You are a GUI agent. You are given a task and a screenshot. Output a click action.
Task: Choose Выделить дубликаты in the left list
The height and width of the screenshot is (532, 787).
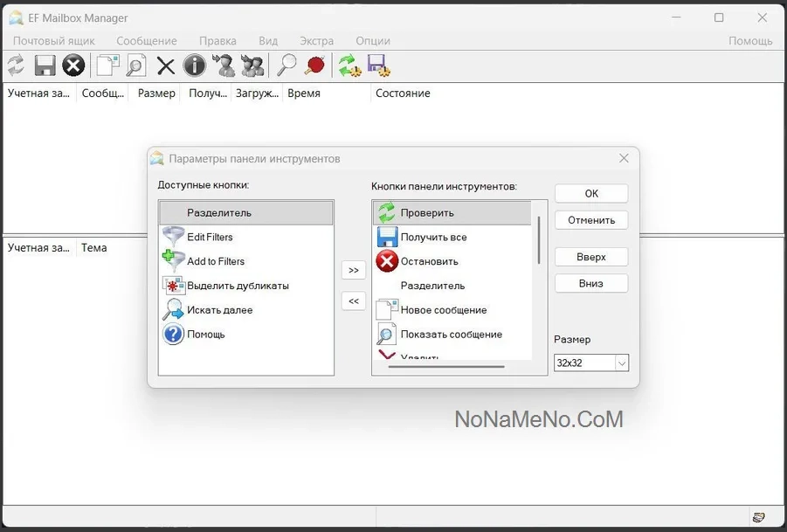coord(237,286)
